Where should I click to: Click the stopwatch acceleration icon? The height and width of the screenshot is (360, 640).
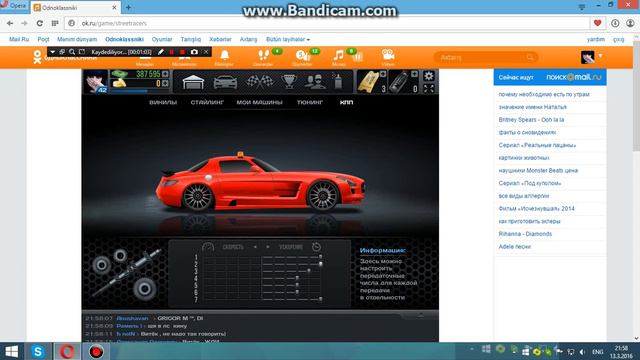click(316, 247)
